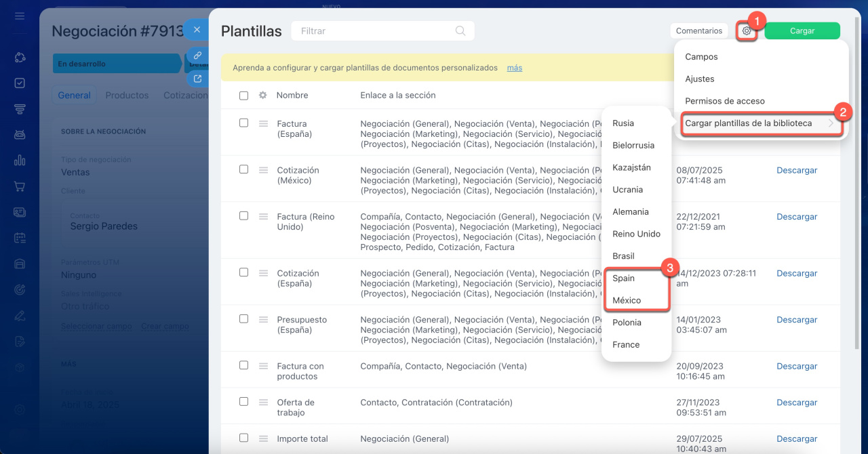The height and width of the screenshot is (454, 868).
Task: Expand Cargar plantillas de la biblioteca submenu
Action: pos(759,123)
